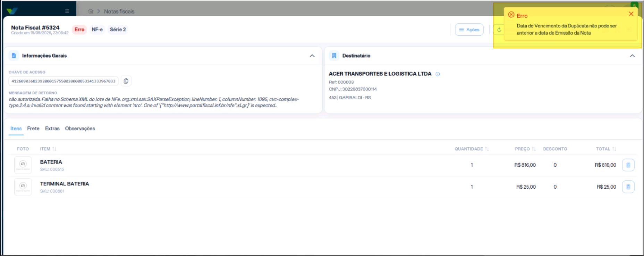Screen dimensions: 644x256
Task: Switch to the Frete tab
Action: tap(33, 129)
